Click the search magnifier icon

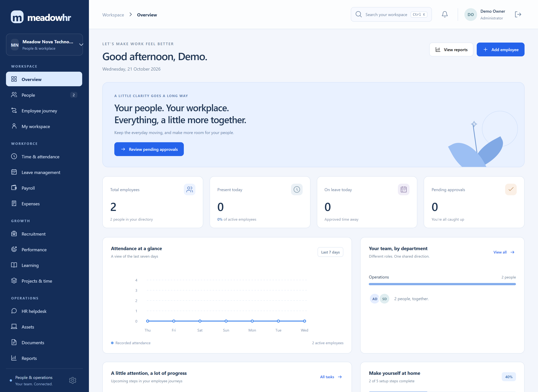click(x=358, y=15)
